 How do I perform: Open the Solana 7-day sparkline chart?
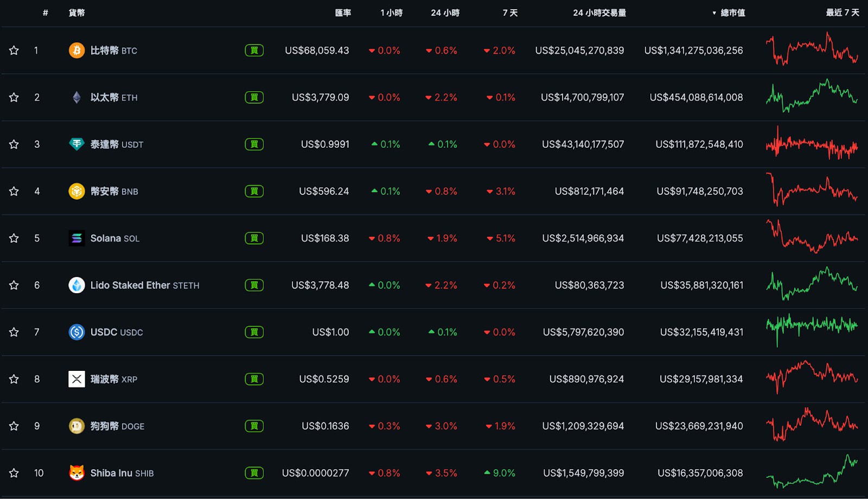(812, 236)
